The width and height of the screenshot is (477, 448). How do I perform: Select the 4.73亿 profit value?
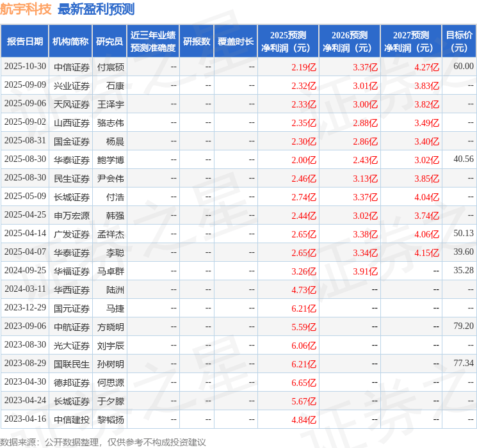click(x=303, y=290)
